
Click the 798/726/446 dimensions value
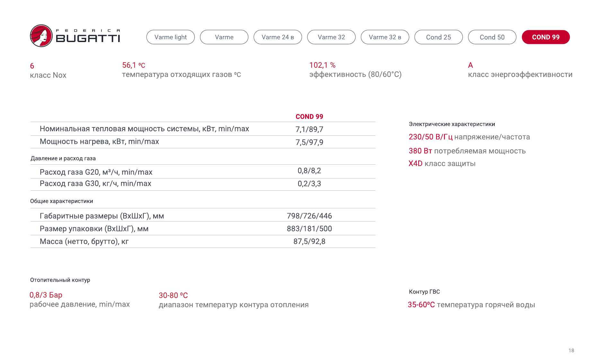pos(309,216)
